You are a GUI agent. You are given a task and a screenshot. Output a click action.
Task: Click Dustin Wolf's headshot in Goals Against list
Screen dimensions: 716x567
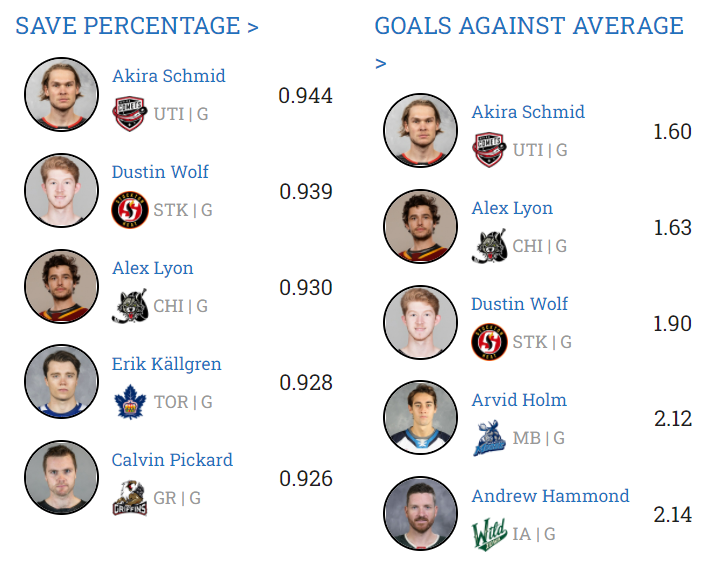tap(420, 322)
